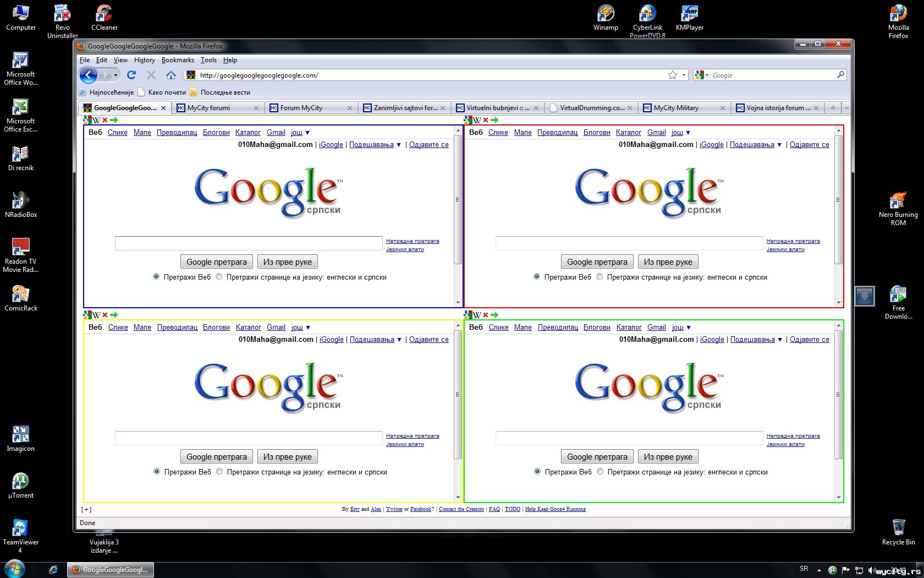Click the magnifier icon in the search bar
Viewport: 924px width, 578px height.
coord(840,75)
